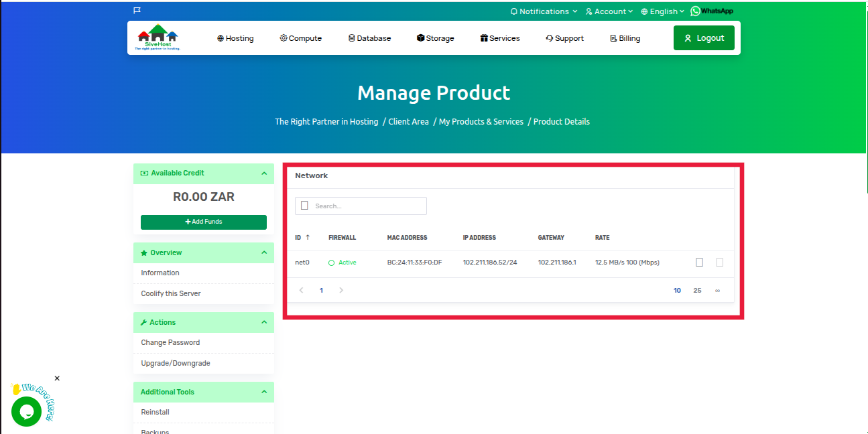Viewport: 868px width, 434px height.
Task: Click IP address 102.211.186.52/24
Action: pos(490,263)
